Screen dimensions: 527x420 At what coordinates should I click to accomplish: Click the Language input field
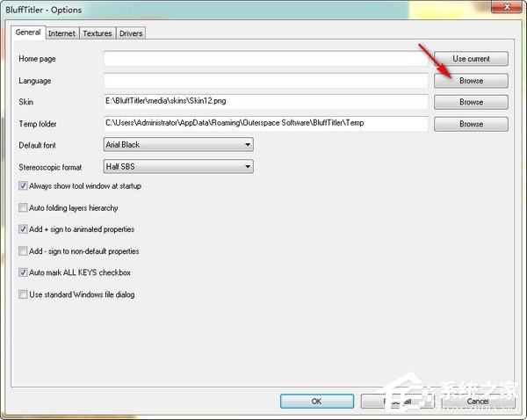[x=266, y=81]
